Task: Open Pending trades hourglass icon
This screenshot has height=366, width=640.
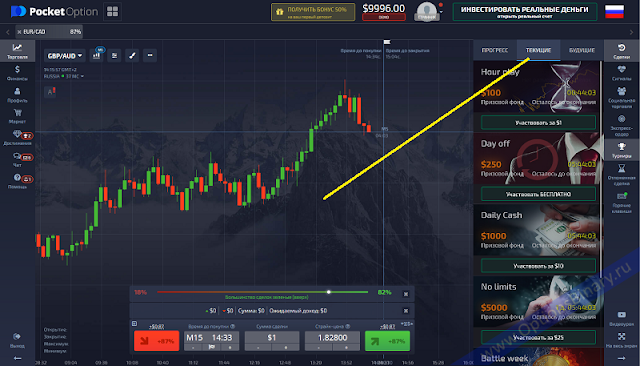Action: 621,174
